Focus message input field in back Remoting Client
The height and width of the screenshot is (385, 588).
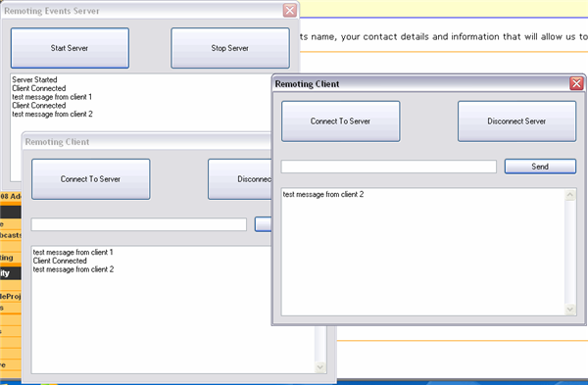139,224
